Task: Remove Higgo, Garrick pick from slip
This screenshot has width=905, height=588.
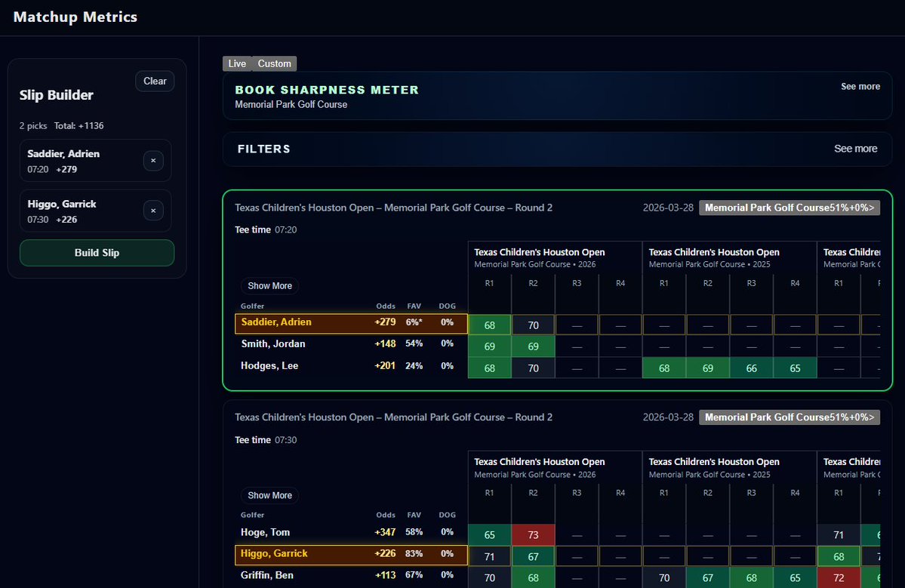Action: (x=153, y=211)
